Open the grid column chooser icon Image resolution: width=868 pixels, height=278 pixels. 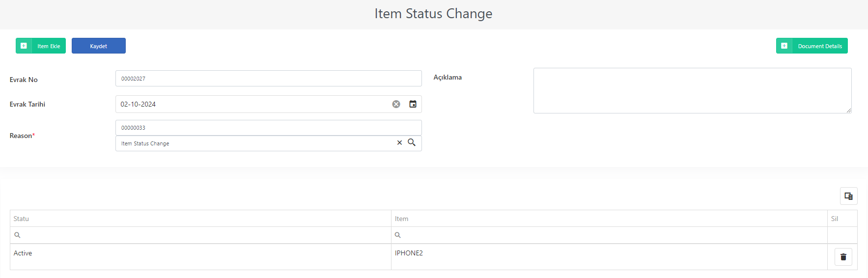[848, 196]
